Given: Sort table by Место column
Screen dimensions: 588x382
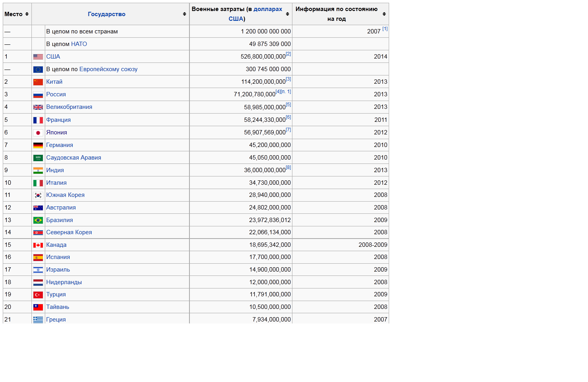Looking at the screenshot, I should 27,14.
